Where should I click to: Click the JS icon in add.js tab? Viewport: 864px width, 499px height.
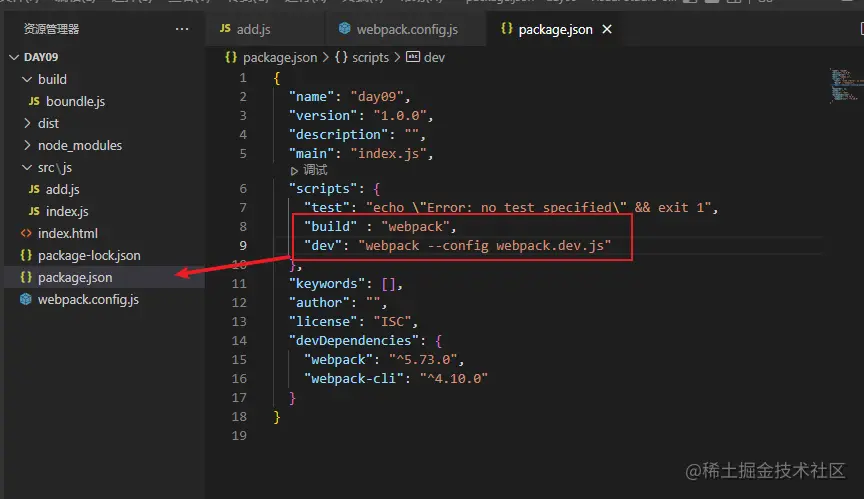coord(225,28)
